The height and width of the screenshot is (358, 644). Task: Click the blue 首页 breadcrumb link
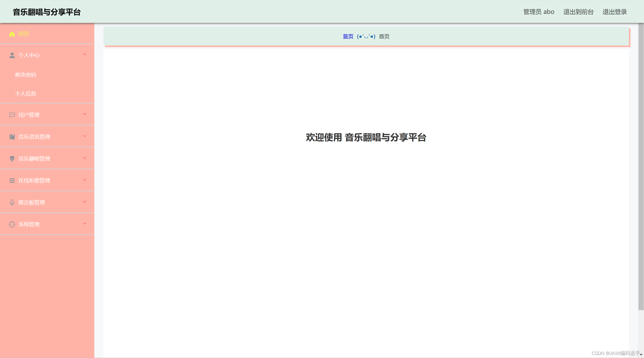pyautogui.click(x=348, y=36)
